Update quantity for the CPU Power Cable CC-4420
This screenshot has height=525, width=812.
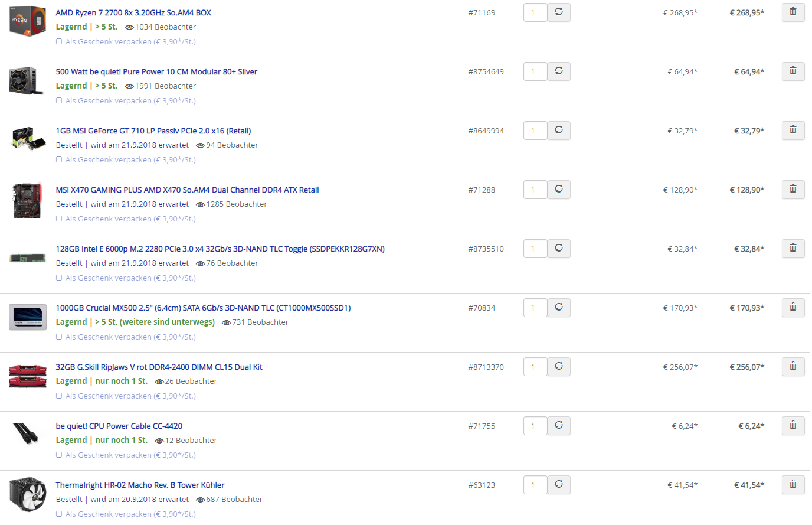[559, 426]
